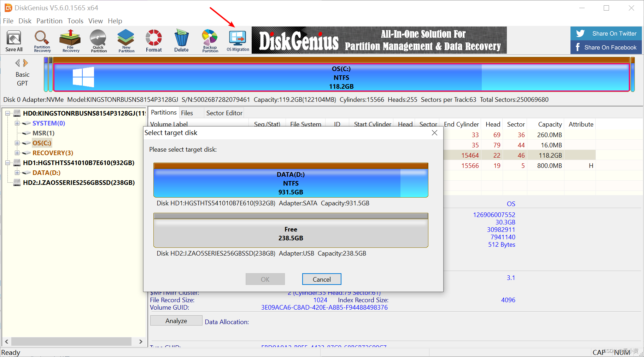Select the row with 16.0MB capacity

tap(520, 145)
